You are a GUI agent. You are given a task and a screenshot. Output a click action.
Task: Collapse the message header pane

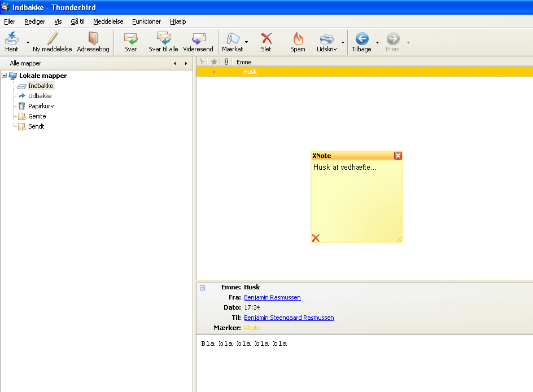203,288
